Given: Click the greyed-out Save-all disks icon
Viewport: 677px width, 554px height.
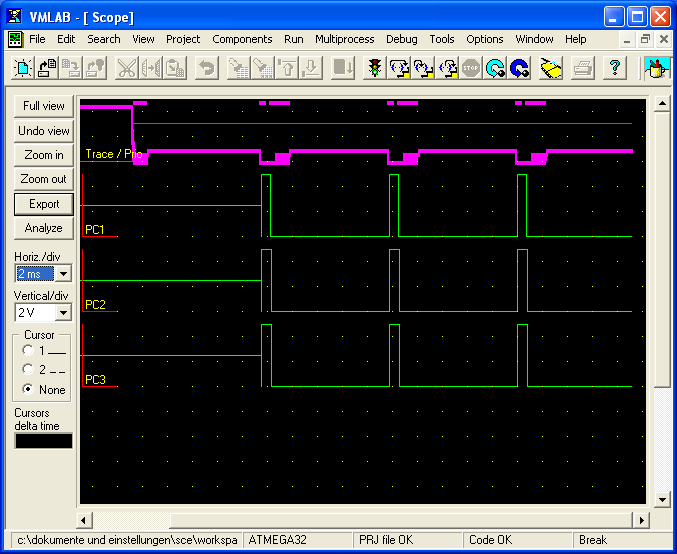Looking at the screenshot, I should [x=95, y=68].
